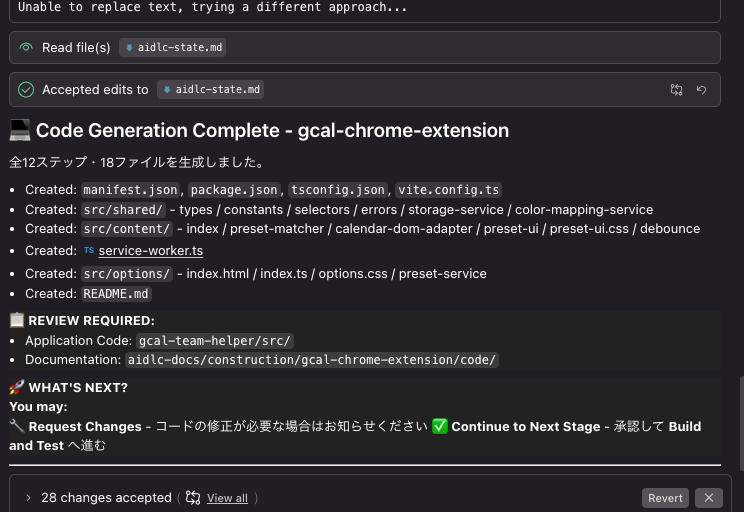Expand the 28 changes accepted section
Image resolution: width=744 pixels, height=512 pixels.
(x=28, y=498)
